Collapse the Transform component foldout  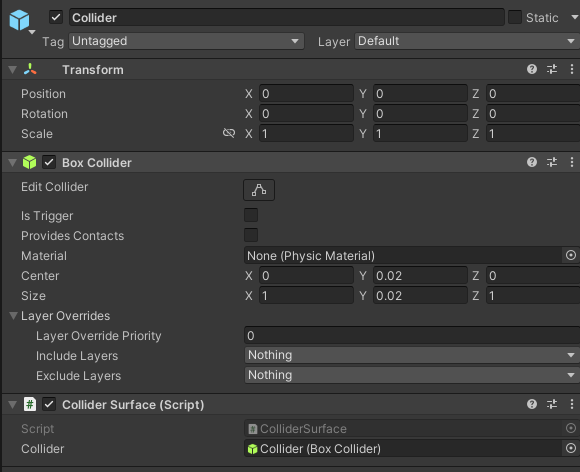[13, 70]
